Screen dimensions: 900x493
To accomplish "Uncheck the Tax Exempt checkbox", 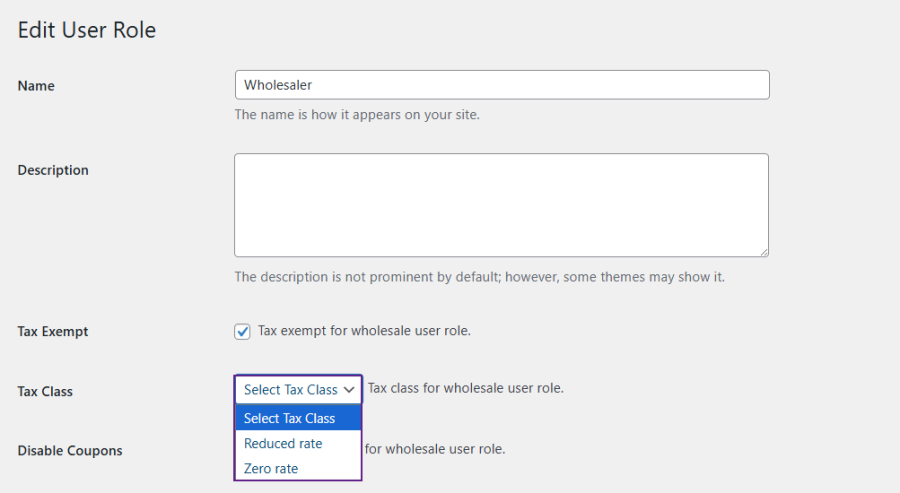I will [243, 331].
